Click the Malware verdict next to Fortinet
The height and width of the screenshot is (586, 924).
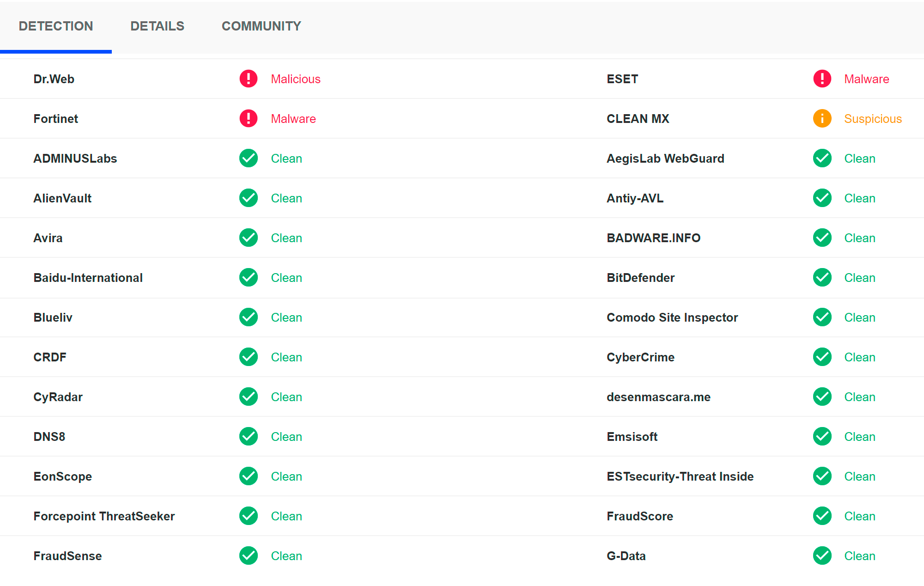(293, 119)
